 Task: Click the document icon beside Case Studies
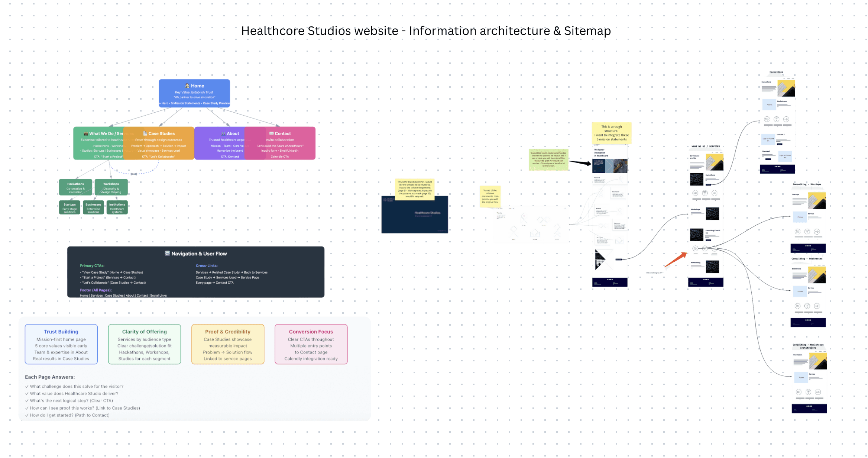(x=145, y=133)
